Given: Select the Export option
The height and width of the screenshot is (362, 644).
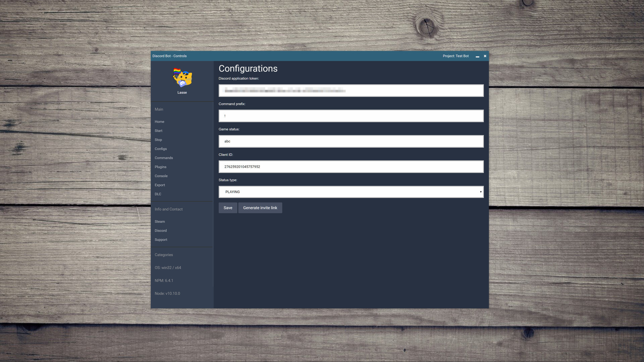Looking at the screenshot, I should click(x=160, y=185).
